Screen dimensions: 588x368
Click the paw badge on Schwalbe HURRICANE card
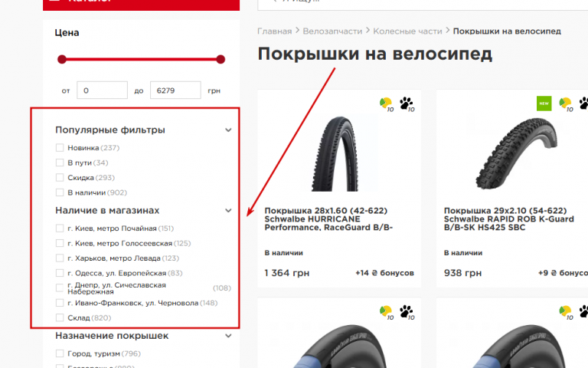(x=407, y=104)
